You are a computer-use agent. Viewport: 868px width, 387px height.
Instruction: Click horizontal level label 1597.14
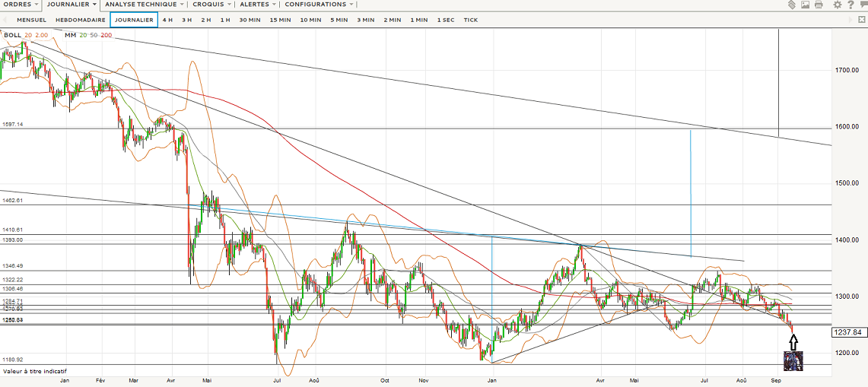13,125
